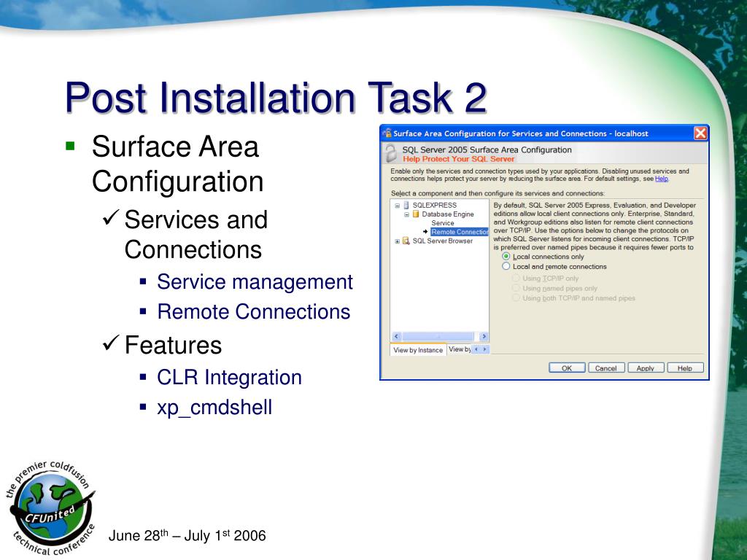Switch to the View by Instance tab
This screenshot has height=560, width=747.
418,350
